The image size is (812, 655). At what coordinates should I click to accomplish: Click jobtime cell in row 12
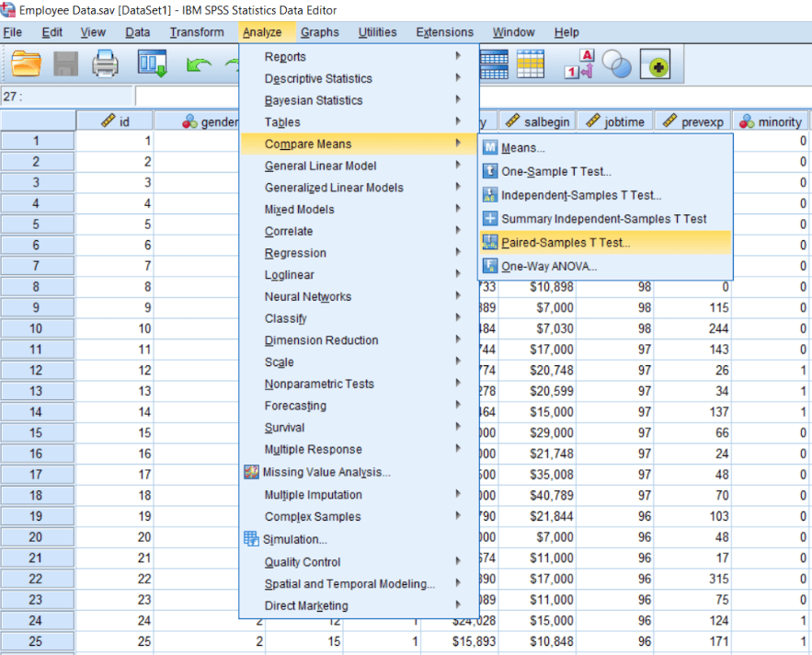[x=614, y=370]
